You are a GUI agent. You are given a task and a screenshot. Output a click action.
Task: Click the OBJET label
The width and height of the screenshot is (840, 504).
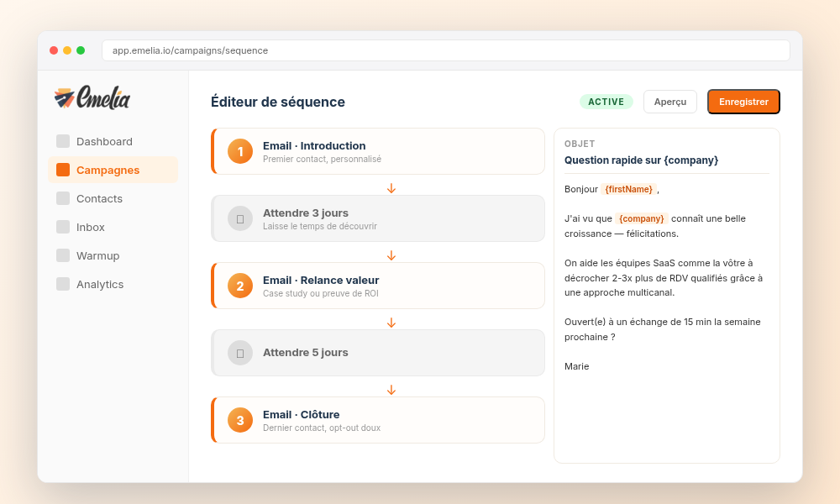(580, 144)
